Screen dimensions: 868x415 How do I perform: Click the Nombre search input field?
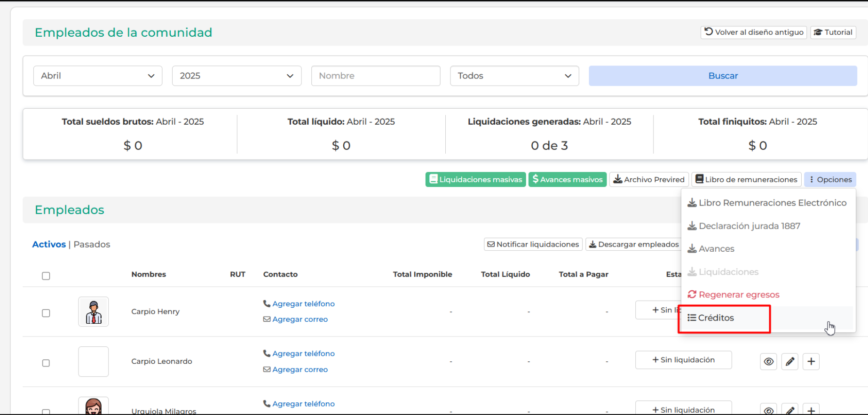click(x=375, y=76)
